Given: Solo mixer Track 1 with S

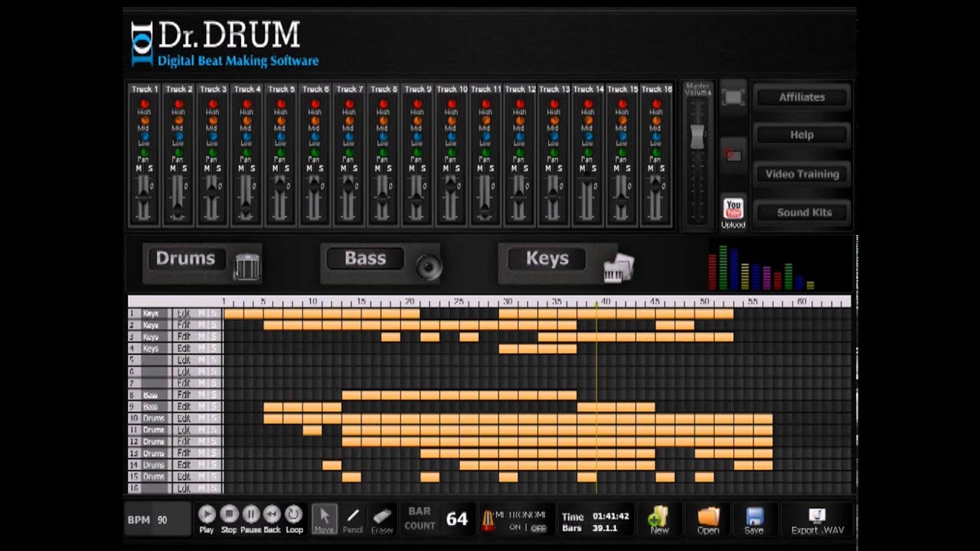Looking at the screenshot, I should (150, 168).
